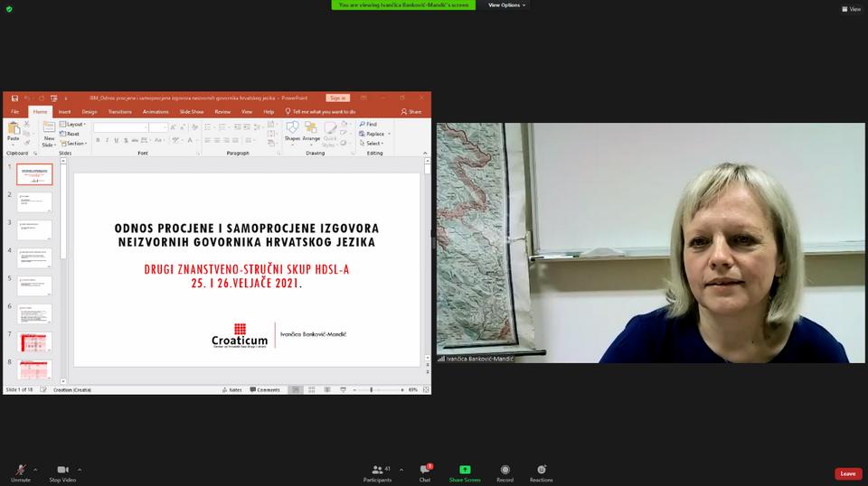Click the Cut scissors icon
This screenshot has width=868, height=486.
26,124
